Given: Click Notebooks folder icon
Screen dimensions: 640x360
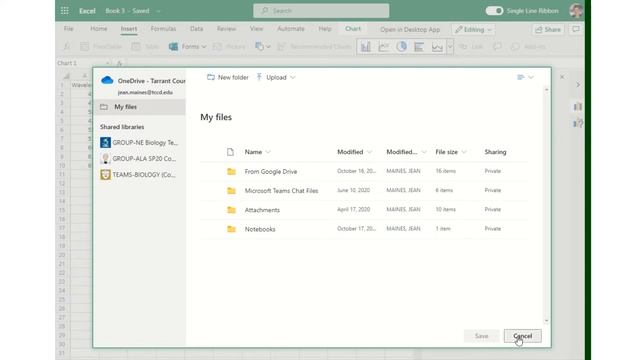Looking at the screenshot, I should (231, 229).
